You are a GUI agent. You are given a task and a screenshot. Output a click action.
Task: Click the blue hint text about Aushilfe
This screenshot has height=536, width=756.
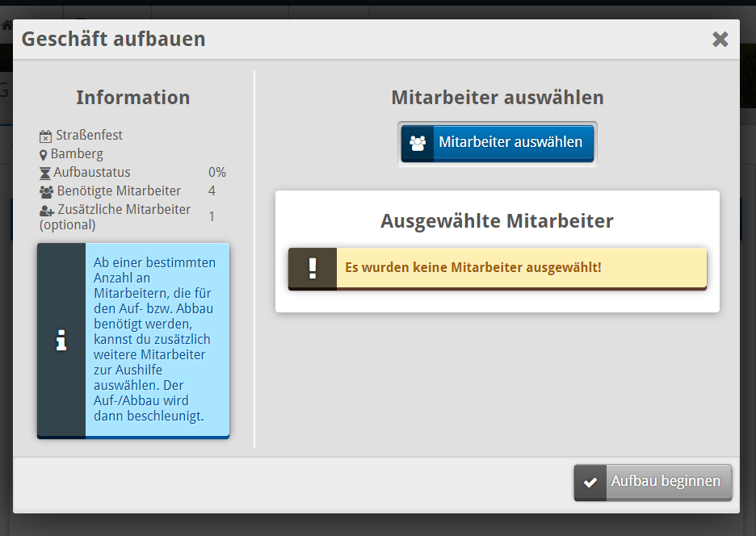154,339
